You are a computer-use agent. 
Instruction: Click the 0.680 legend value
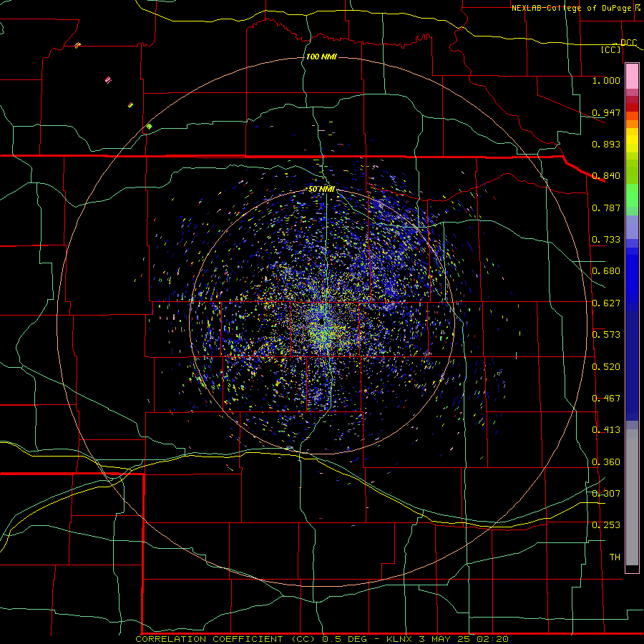(x=606, y=271)
